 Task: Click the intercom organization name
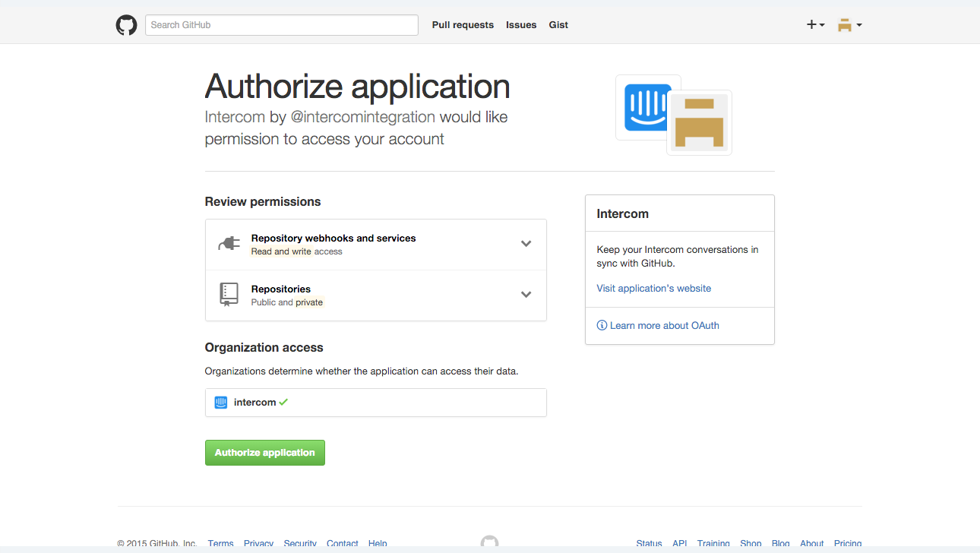click(x=254, y=403)
